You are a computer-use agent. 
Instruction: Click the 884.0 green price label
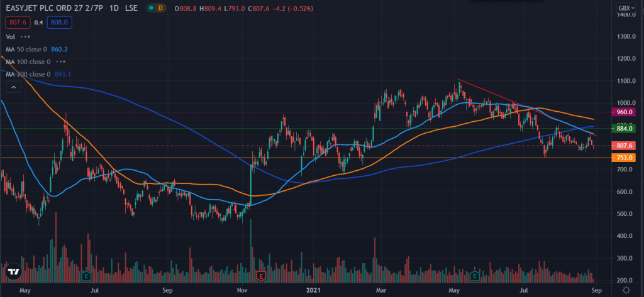tap(623, 129)
